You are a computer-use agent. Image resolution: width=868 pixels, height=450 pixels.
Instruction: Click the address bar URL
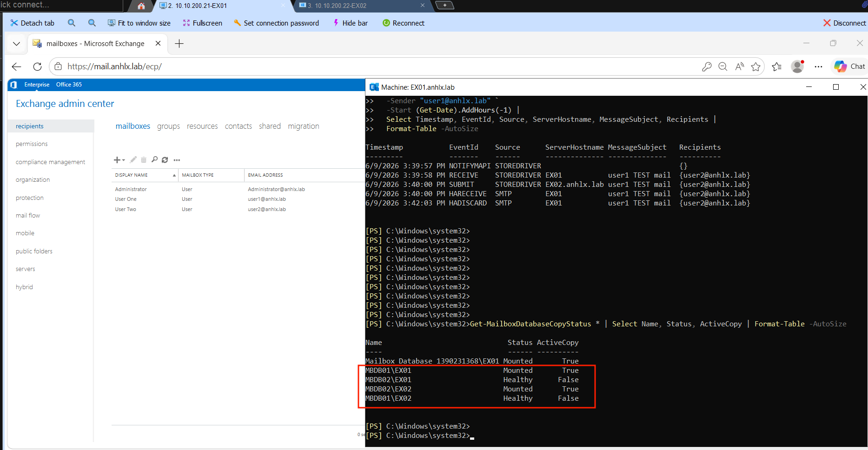(x=114, y=66)
